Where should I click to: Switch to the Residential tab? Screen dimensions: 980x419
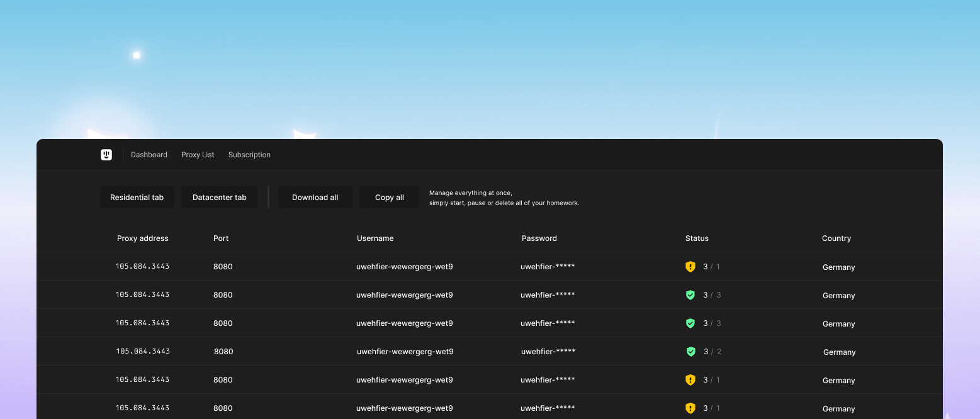pos(137,197)
